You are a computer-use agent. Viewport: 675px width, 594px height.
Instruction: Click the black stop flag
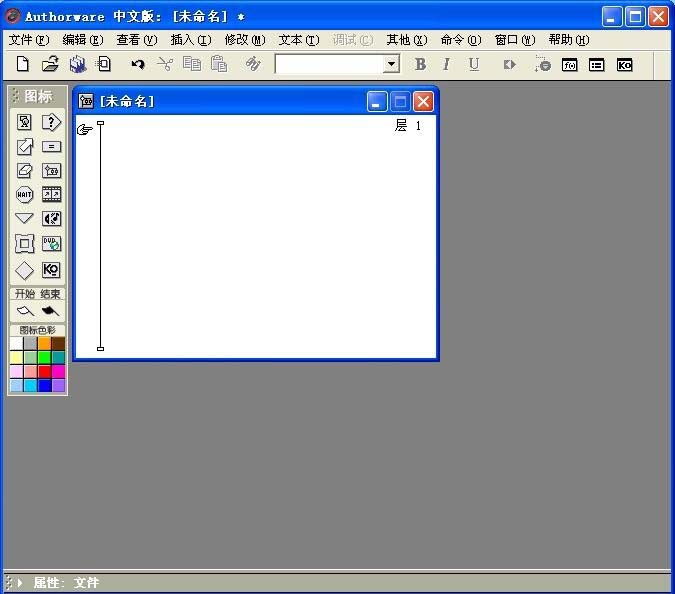[x=50, y=310]
